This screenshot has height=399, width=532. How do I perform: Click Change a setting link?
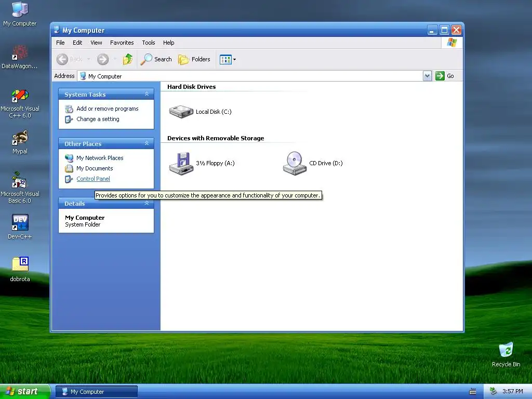[x=98, y=119]
